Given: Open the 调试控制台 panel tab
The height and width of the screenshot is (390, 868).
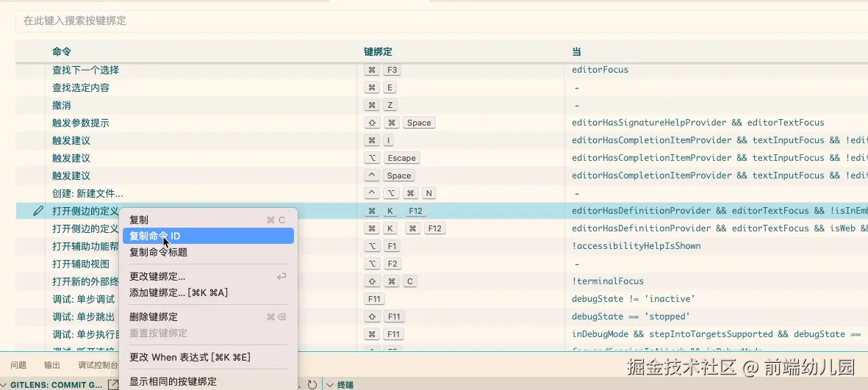Looking at the screenshot, I should 98,365.
